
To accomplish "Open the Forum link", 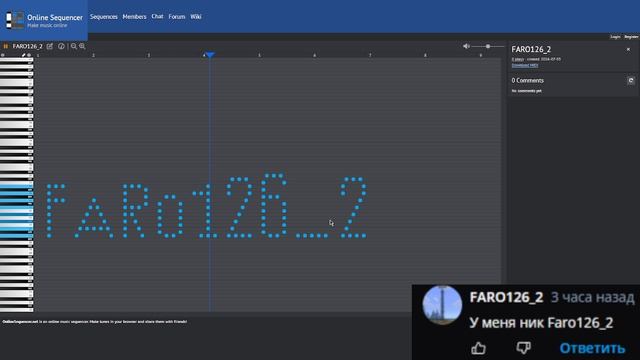I will [177, 17].
